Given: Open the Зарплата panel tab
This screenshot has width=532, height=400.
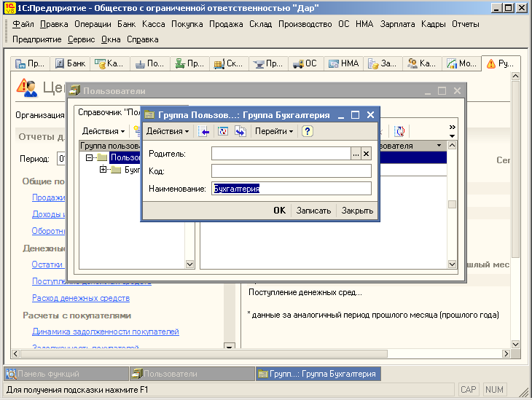Looking at the screenshot, I should coord(383,63).
